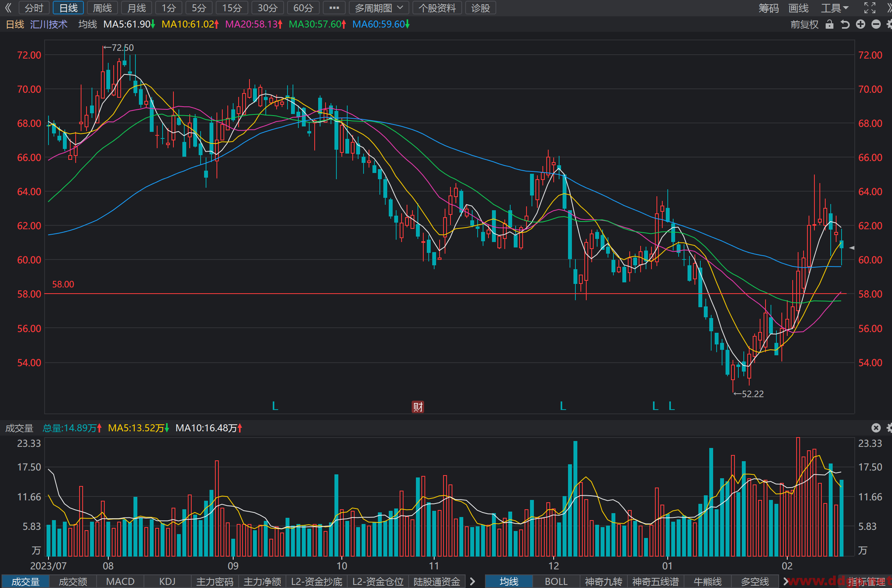Collapse left panel with double chevron

point(9,8)
